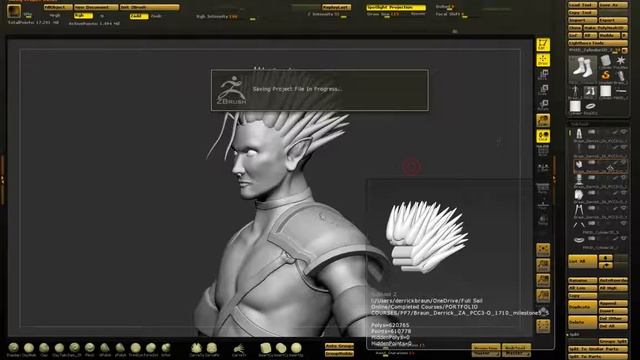Select the Scale transform icon

543,90
